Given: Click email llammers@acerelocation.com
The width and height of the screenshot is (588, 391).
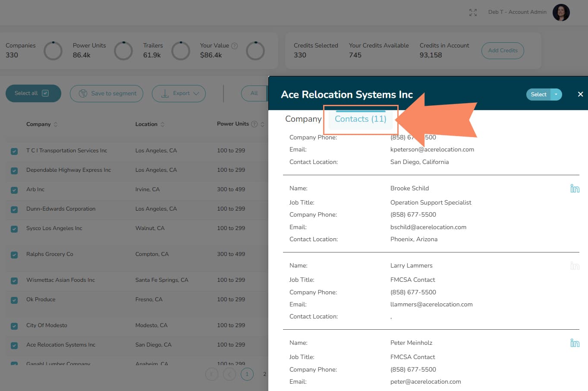Looking at the screenshot, I should [x=431, y=304].
